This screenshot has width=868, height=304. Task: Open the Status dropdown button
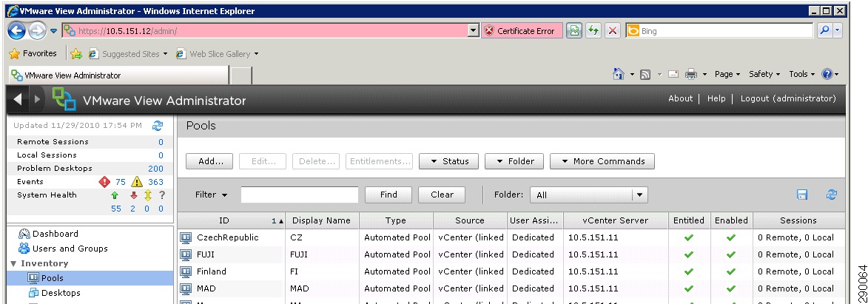449,161
